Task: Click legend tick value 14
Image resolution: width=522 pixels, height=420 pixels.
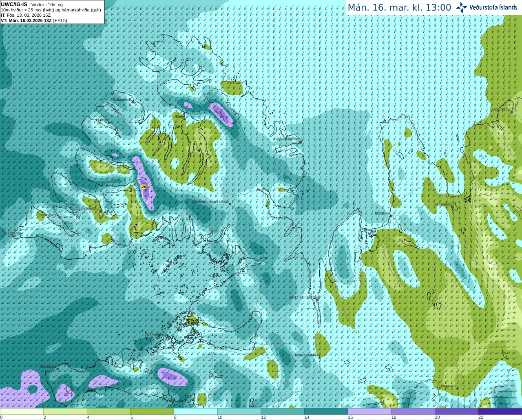Action: point(307,417)
